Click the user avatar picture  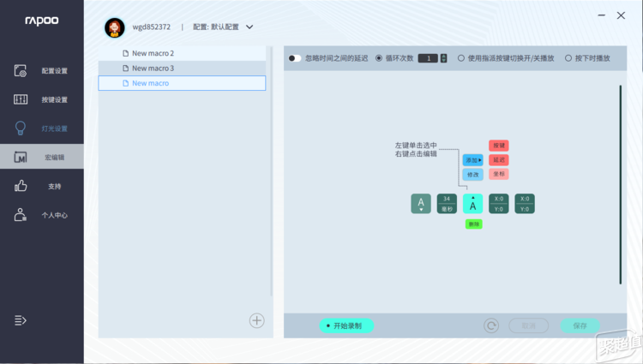click(114, 27)
